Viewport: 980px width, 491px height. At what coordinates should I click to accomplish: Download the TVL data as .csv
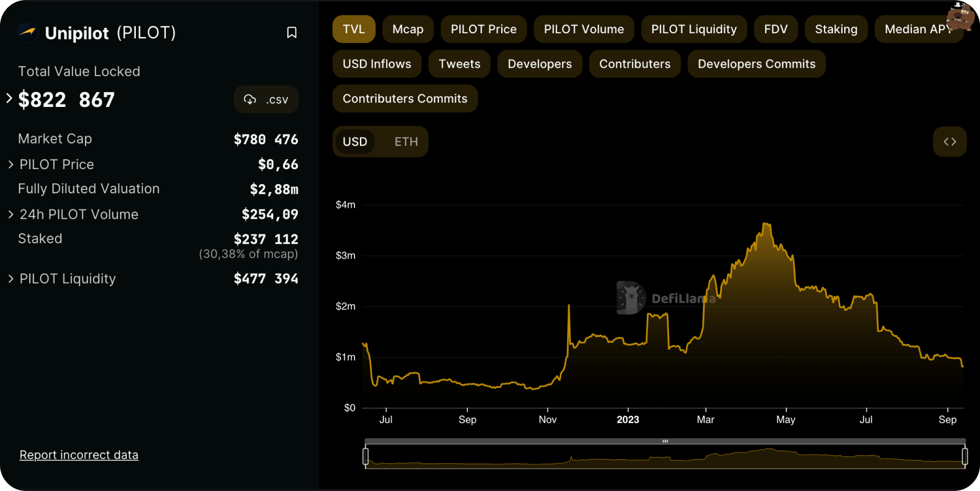pos(266,99)
